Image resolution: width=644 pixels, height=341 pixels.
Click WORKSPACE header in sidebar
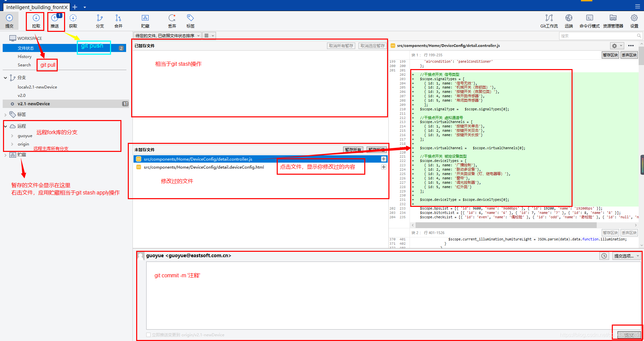30,38
